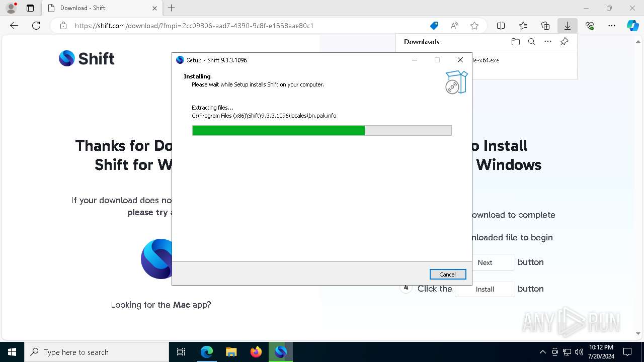This screenshot has height=362, width=644.
Task: Open the notification center
Action: coord(627,352)
